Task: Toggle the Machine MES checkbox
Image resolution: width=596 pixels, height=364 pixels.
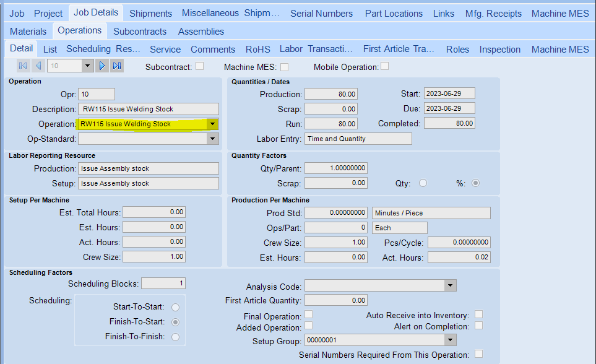Action: (x=284, y=66)
